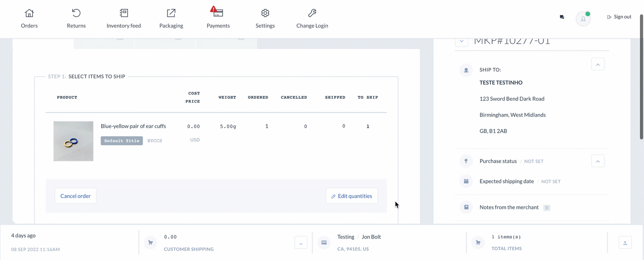The height and width of the screenshot is (260, 644).
Task: Click the Expected shipping date calendar icon
Action: pyautogui.click(x=466, y=182)
